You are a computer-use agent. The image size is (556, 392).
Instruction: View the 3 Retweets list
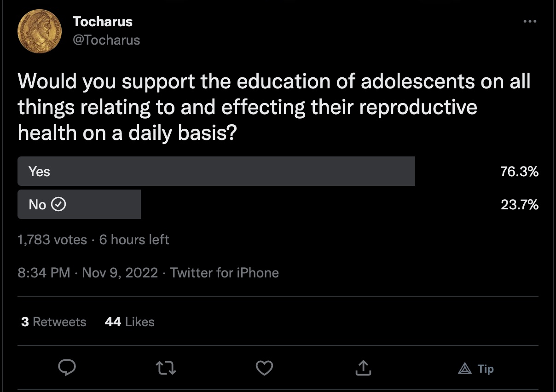click(x=54, y=322)
